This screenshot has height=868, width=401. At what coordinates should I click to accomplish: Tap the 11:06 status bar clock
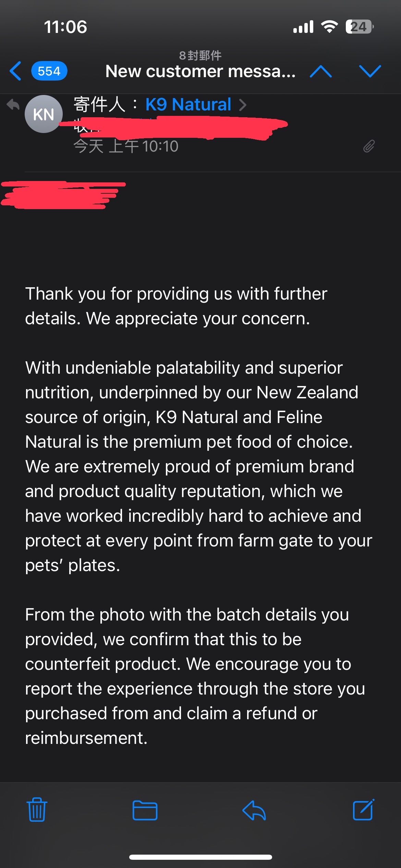point(65,27)
